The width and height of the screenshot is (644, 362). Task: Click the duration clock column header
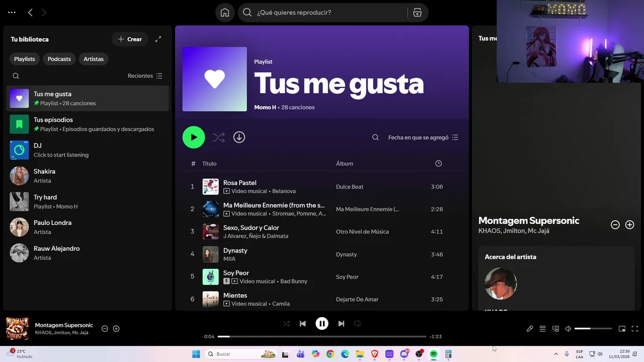438,163
